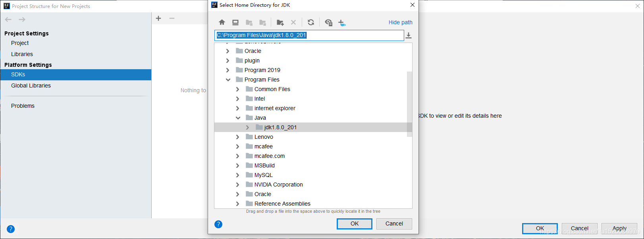Screen dimensions: 644x239
Task: Go to Home directory in JDK chooser
Action: [x=222, y=22]
